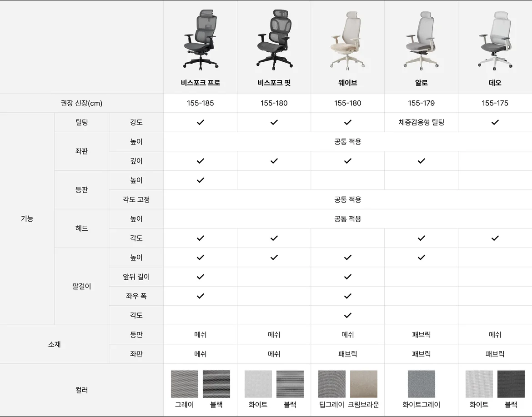Select the 웨이브 product name
The height and width of the screenshot is (417, 532).
pyautogui.click(x=347, y=83)
